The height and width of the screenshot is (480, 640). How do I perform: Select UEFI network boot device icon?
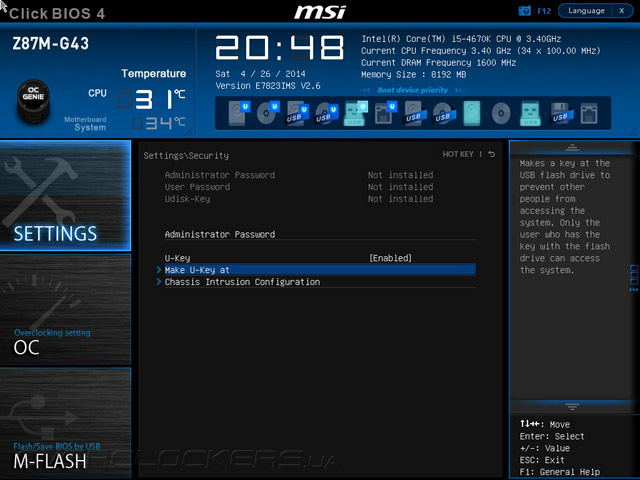tap(385, 113)
